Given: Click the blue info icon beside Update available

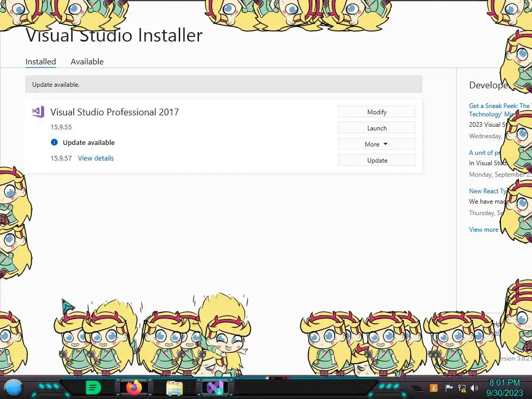Looking at the screenshot, I should (54, 142).
